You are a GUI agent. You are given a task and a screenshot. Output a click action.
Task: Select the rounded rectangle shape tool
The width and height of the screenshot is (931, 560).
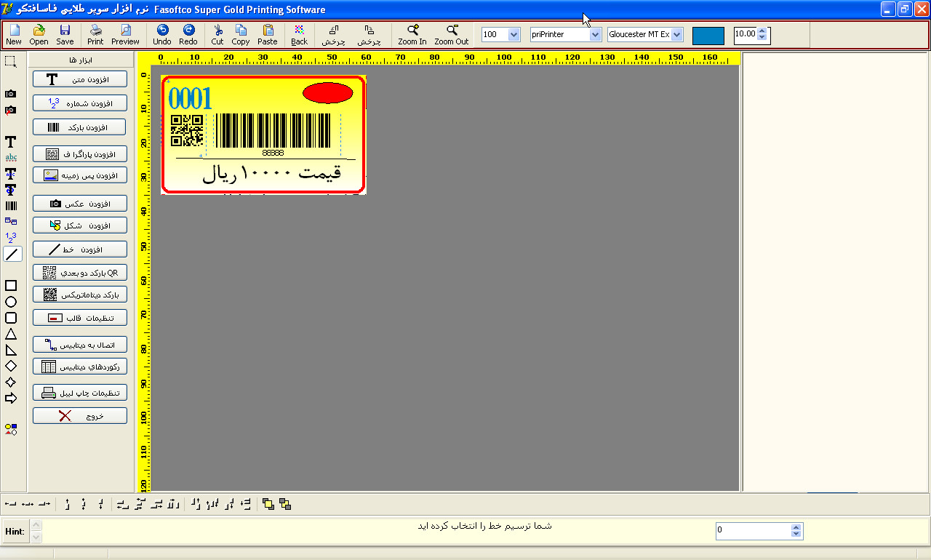click(11, 318)
